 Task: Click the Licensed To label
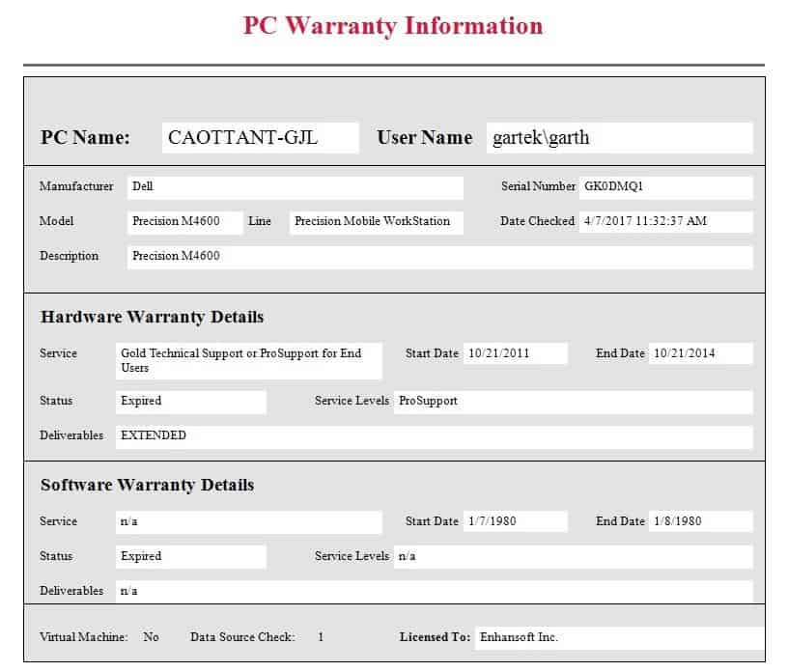(436, 637)
